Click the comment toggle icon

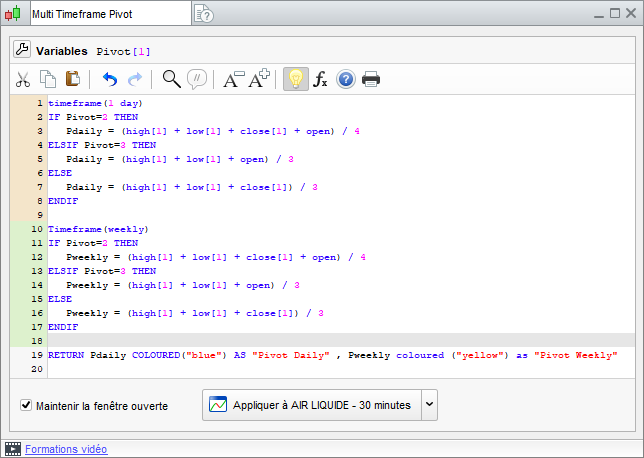(197, 80)
